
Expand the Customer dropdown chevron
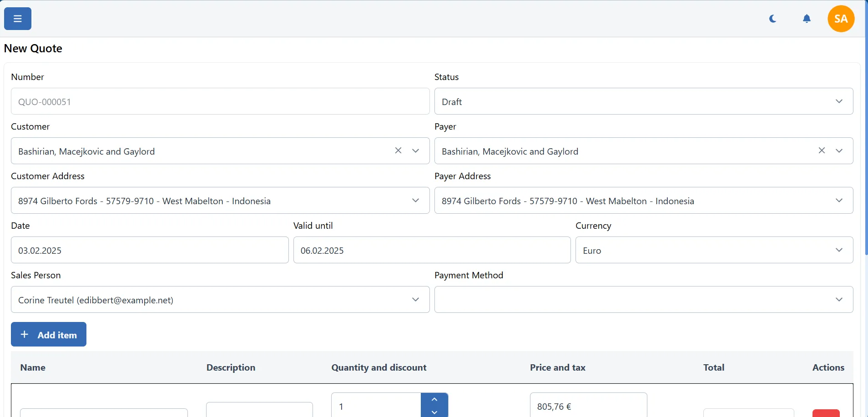tap(415, 151)
